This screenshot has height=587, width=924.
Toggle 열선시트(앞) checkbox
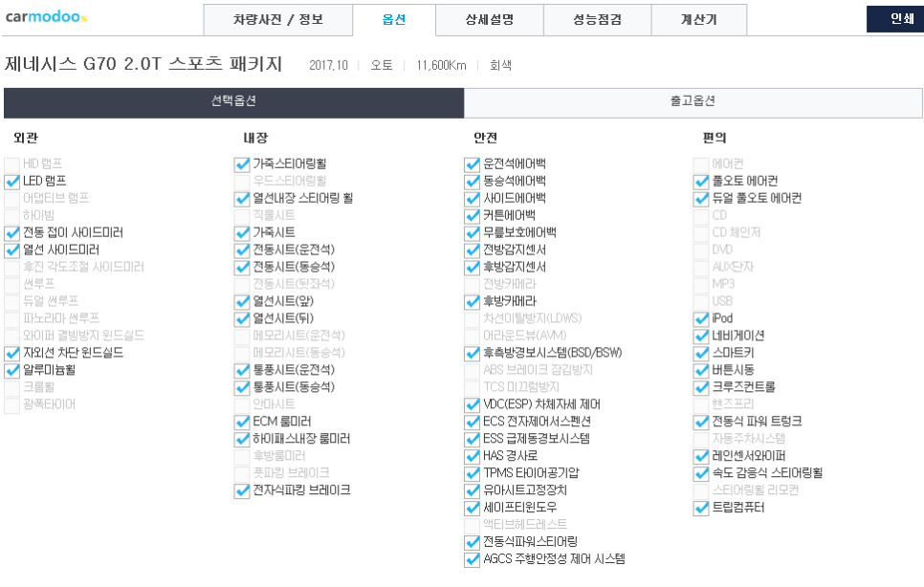(x=242, y=302)
